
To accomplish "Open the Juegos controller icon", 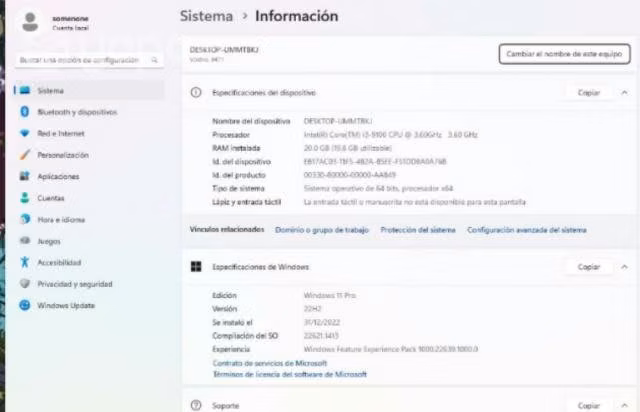I will pyautogui.click(x=25, y=241).
